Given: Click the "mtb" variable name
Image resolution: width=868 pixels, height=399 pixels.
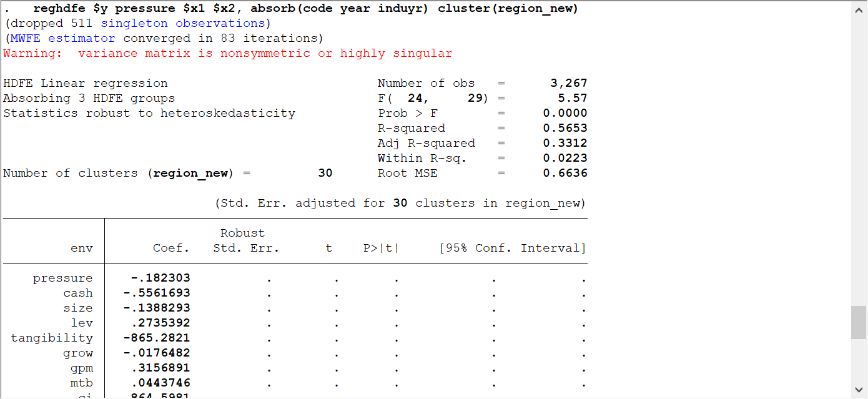Looking at the screenshot, I should (x=82, y=383).
